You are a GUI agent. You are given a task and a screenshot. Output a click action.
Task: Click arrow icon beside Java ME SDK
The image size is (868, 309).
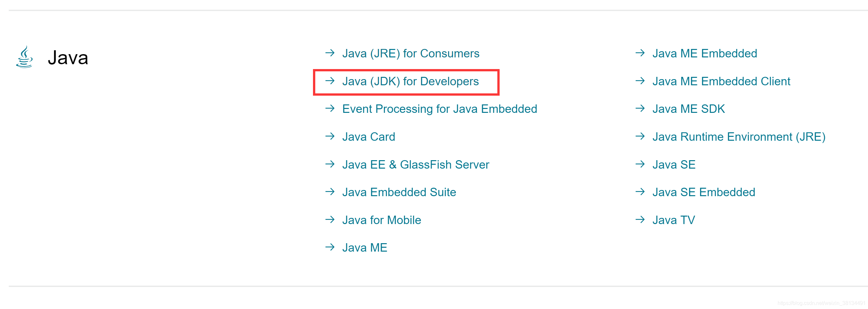tap(640, 108)
